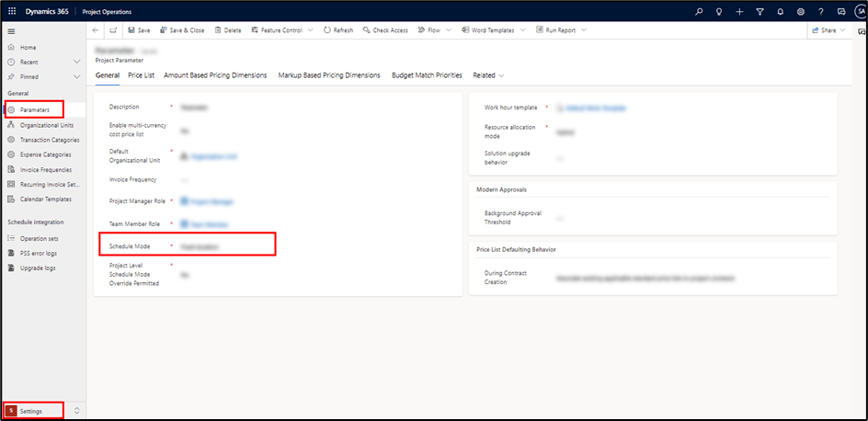This screenshot has height=421, width=868.
Task: Click the search magnifier in top bar
Action: click(699, 12)
